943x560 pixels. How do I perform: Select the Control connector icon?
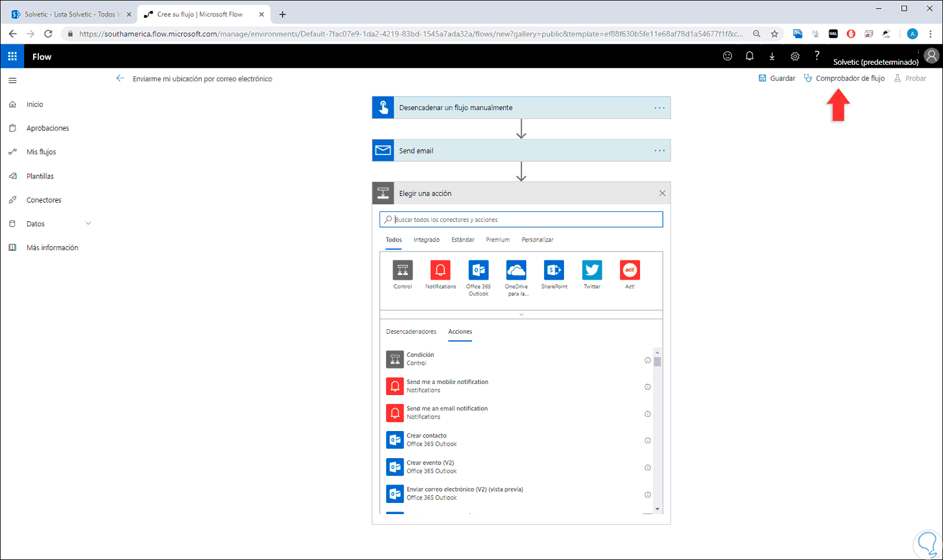[403, 270]
